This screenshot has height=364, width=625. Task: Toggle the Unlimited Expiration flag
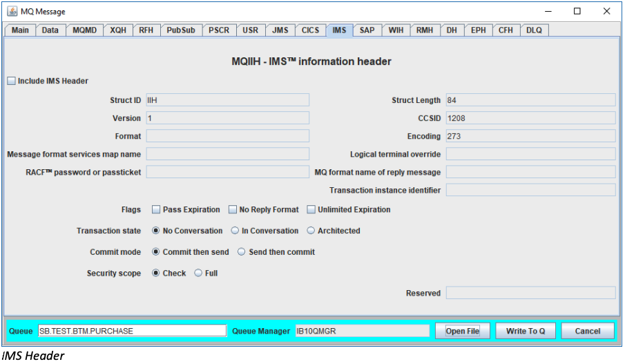point(311,210)
